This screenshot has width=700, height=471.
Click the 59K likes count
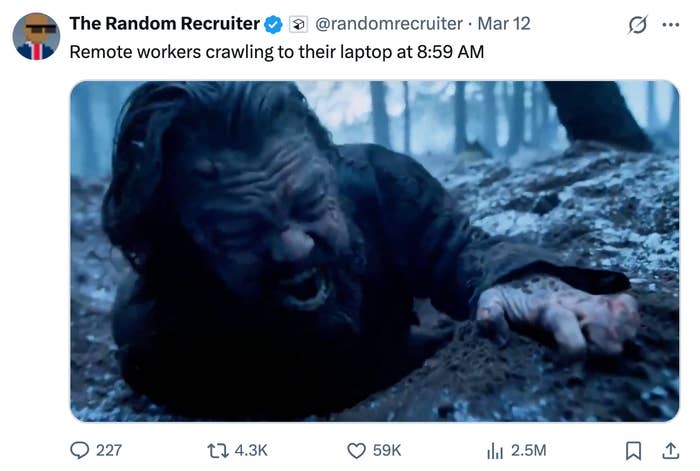click(x=387, y=450)
